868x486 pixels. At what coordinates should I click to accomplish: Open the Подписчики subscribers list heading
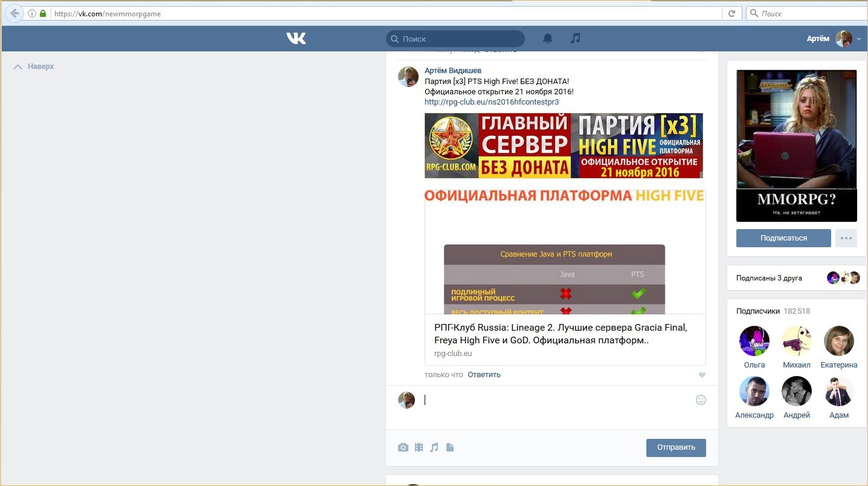pyautogui.click(x=758, y=311)
